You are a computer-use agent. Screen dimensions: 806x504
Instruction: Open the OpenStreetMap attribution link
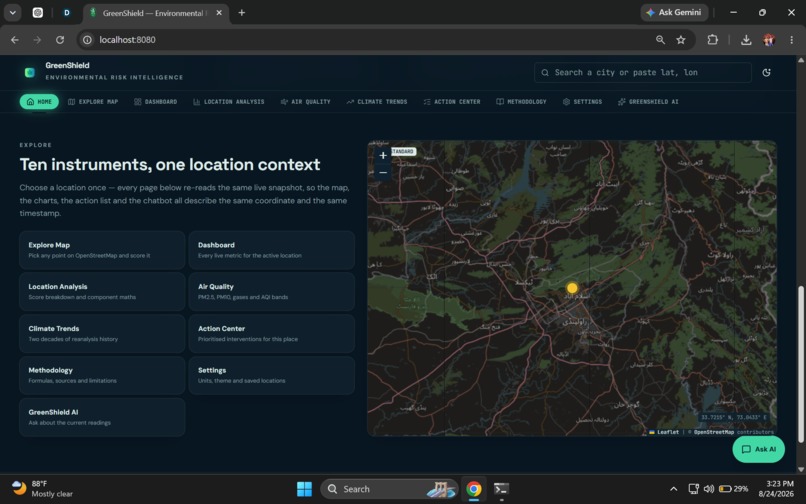[713, 432]
